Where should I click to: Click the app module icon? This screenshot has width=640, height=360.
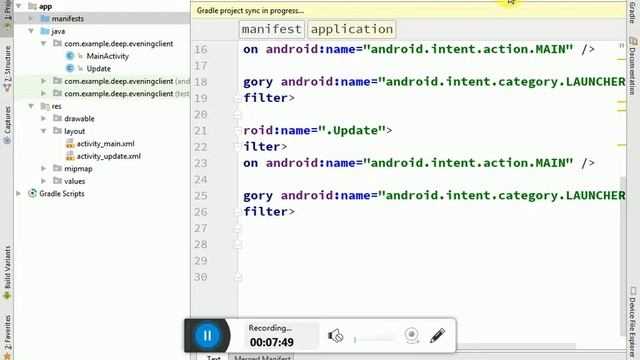(x=32, y=6)
